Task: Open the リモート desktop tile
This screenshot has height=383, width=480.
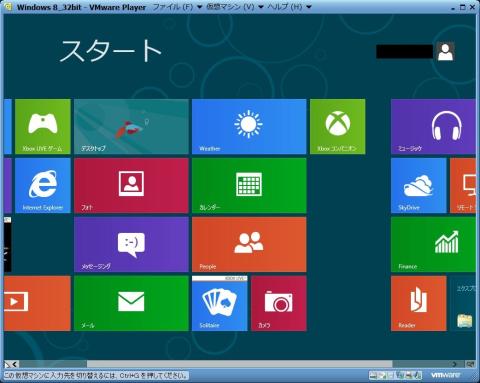Action: click(463, 186)
